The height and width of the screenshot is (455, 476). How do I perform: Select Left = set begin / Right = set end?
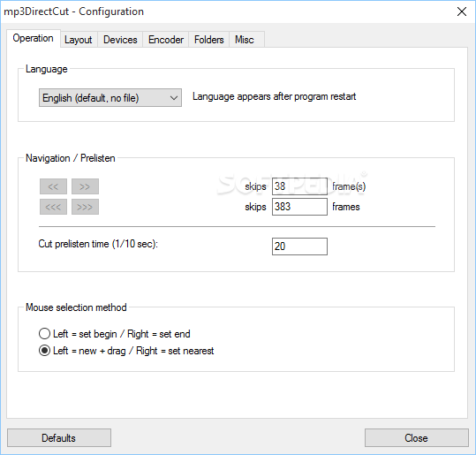coord(115,334)
